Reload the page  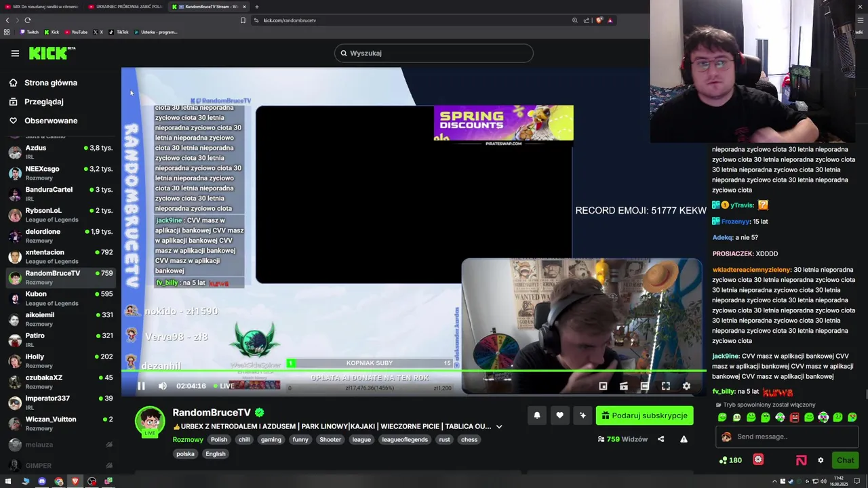[28, 20]
